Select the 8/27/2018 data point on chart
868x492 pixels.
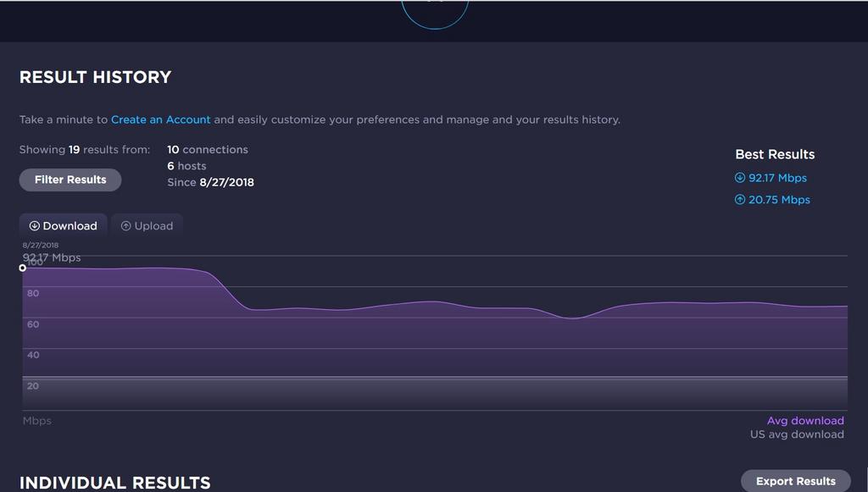pos(23,268)
